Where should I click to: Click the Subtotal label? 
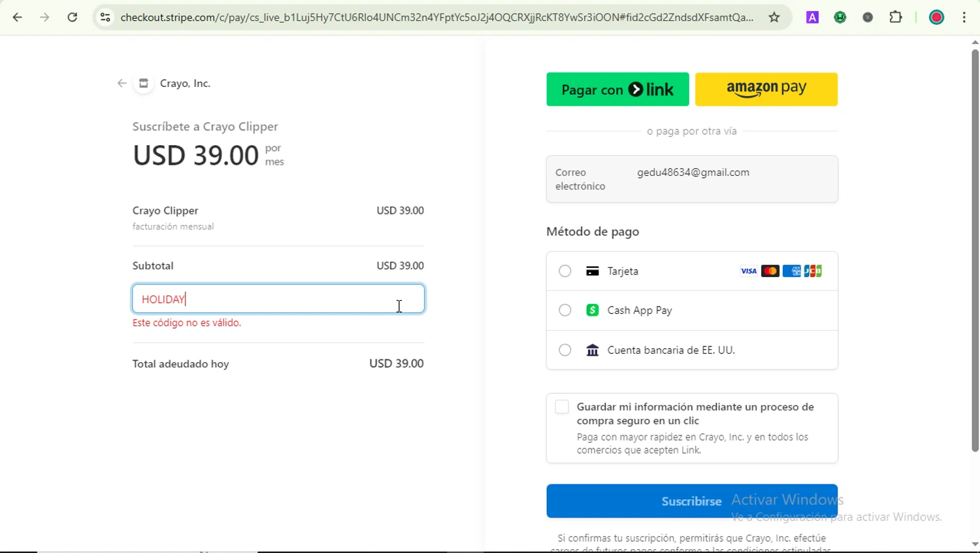(x=153, y=266)
